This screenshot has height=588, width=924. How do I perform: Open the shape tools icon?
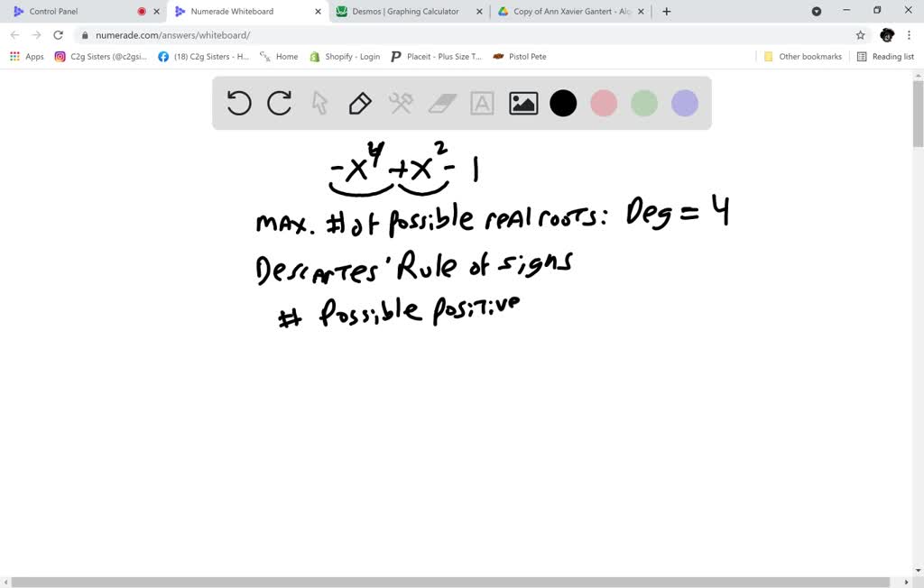tap(401, 103)
